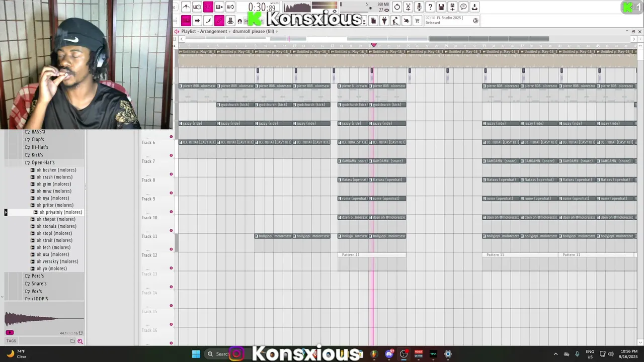The width and height of the screenshot is (644, 362).
Task: Toggle overdub recording mode icon
Action: click(x=219, y=7)
